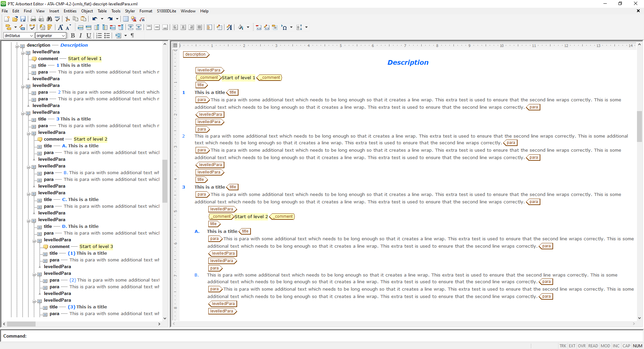Viewport: 644px width, 349px height.
Task: Insert a table with the table icon
Action: 125,19
